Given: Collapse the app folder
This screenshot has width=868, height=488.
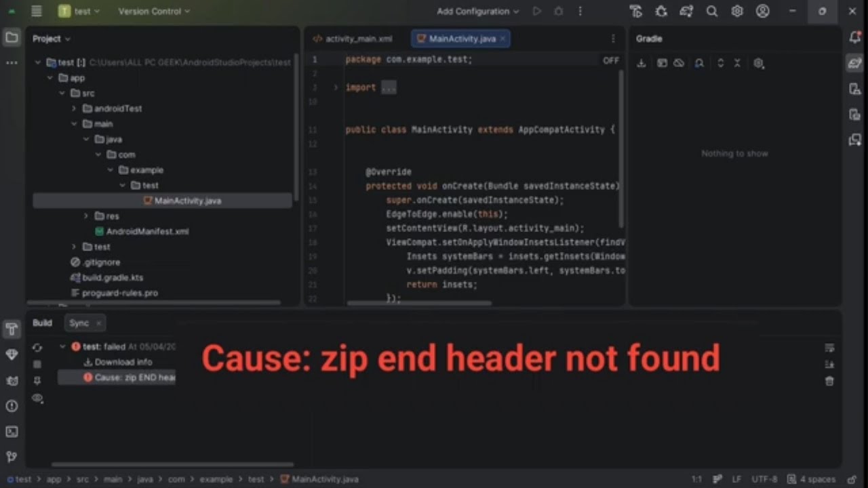Looking at the screenshot, I should coord(51,78).
